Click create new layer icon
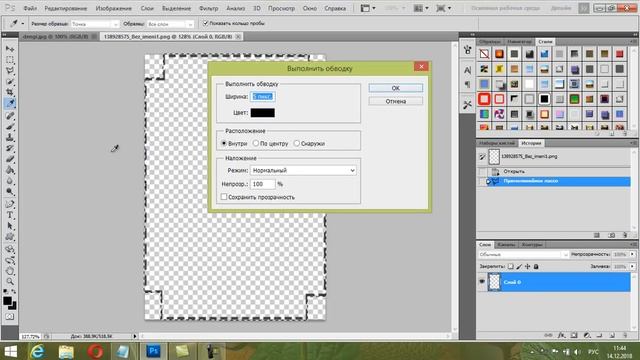This screenshot has height=360, width=640. point(612,335)
